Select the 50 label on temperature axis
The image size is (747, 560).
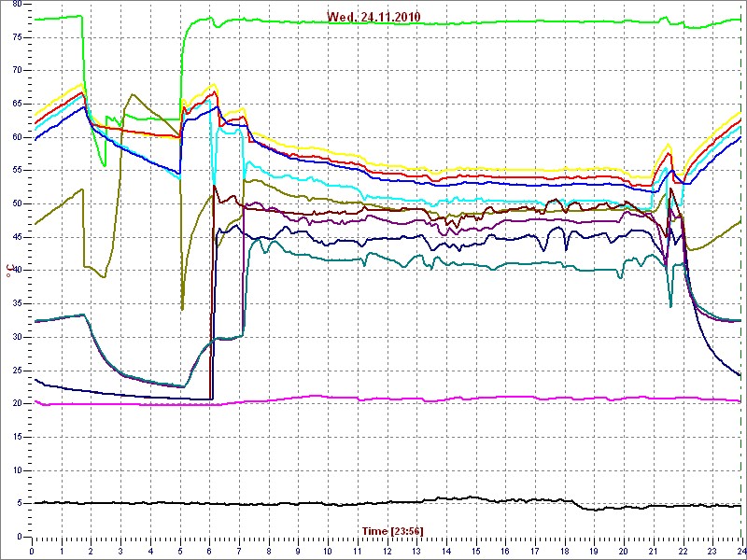(16, 203)
